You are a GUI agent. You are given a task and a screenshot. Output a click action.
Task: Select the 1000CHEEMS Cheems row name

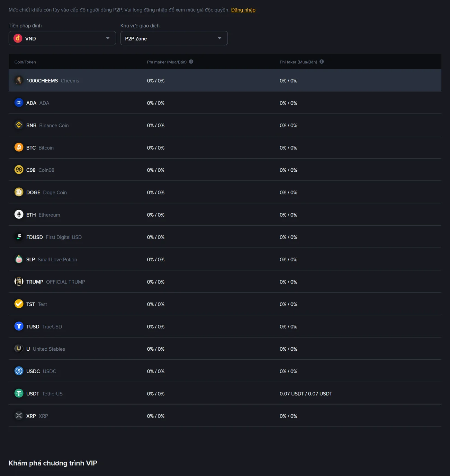[53, 81]
